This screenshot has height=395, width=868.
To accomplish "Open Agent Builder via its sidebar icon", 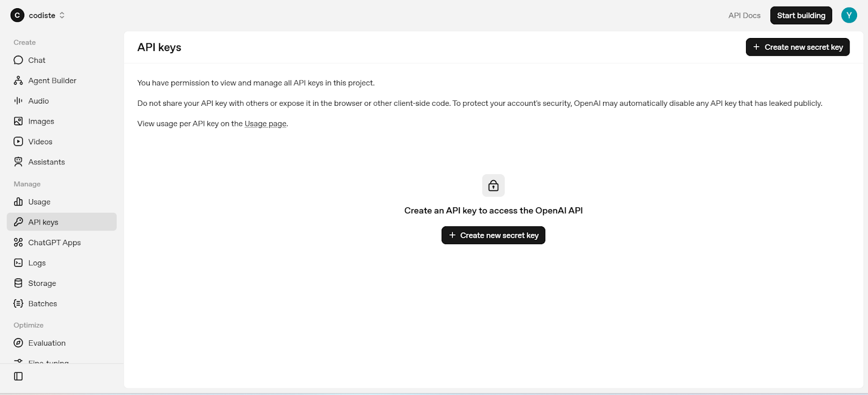I will pyautogui.click(x=18, y=81).
